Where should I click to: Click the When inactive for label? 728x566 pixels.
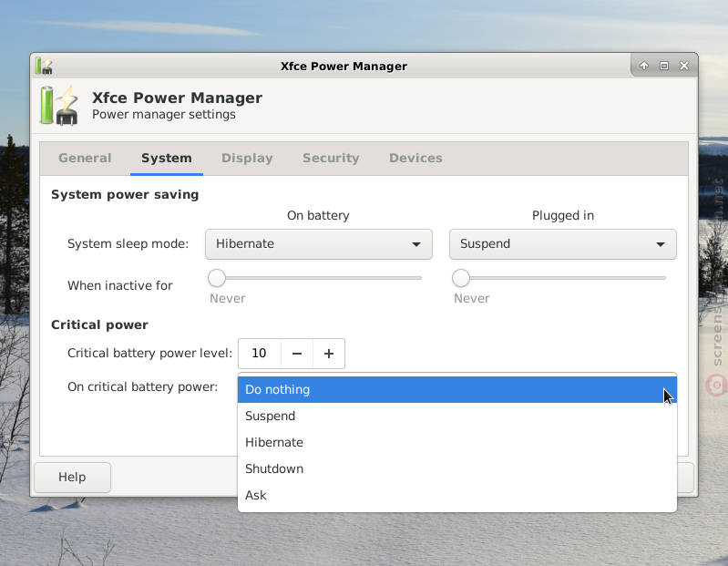(x=119, y=285)
